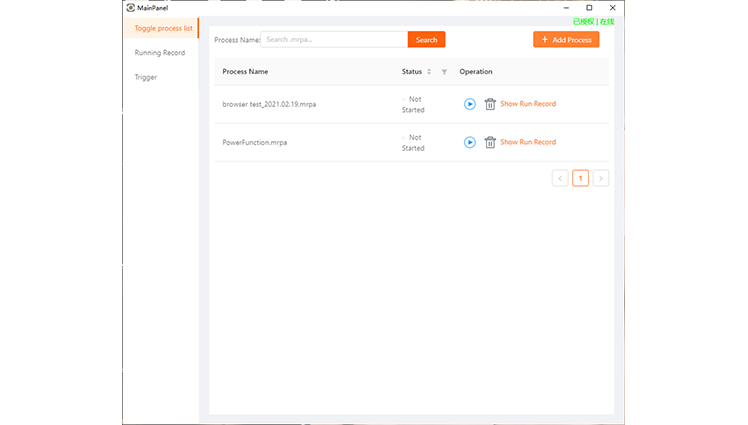This screenshot has width=748, height=425.
Task: Switch to Running Record tab
Action: point(160,53)
